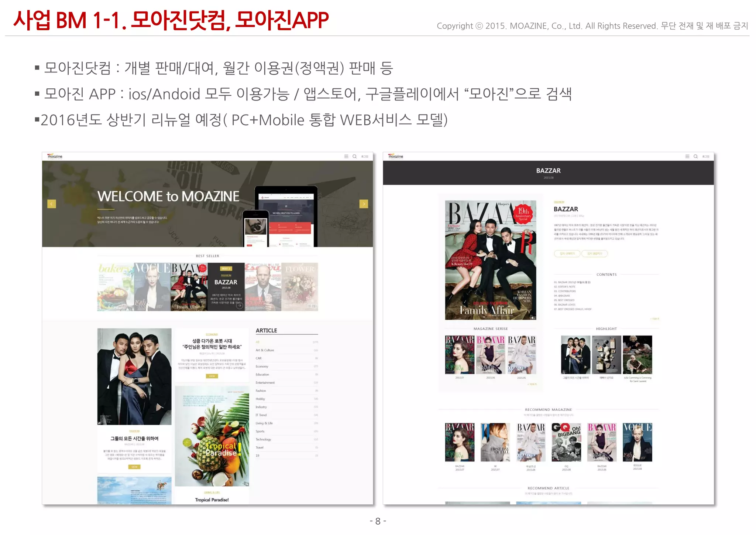The height and width of the screenshot is (535, 756).
Task: Open Julia Cumming highlight thumbnail
Action: [638, 355]
